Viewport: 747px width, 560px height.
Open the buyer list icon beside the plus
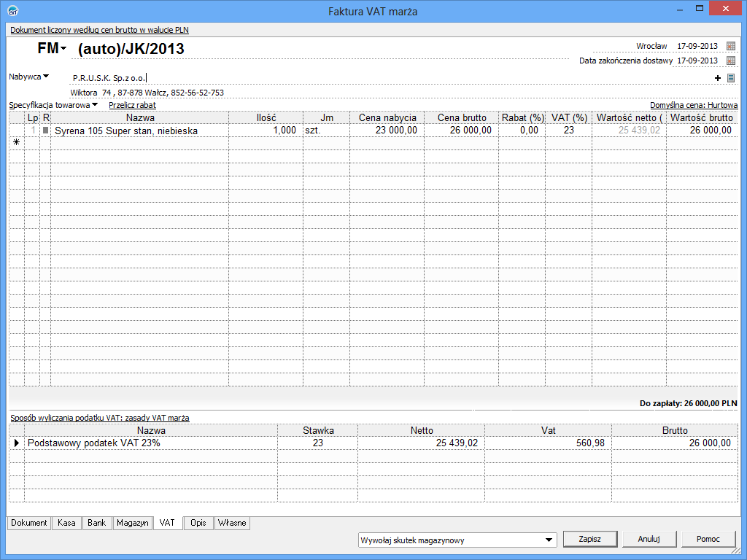[731, 78]
